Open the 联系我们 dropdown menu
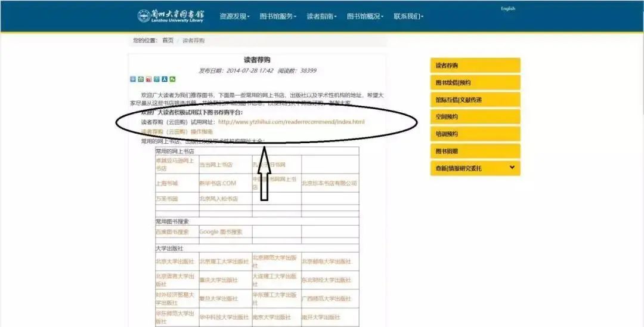644x327 pixels. (408, 17)
